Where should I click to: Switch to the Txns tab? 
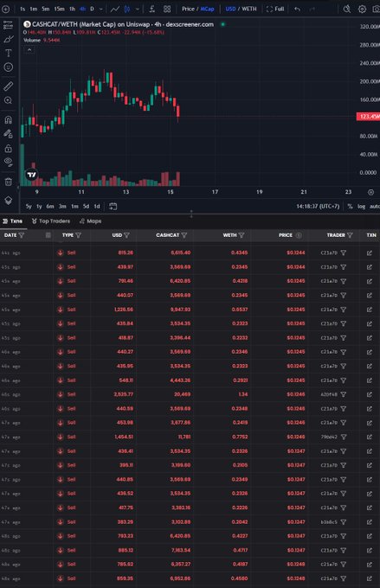click(x=12, y=221)
